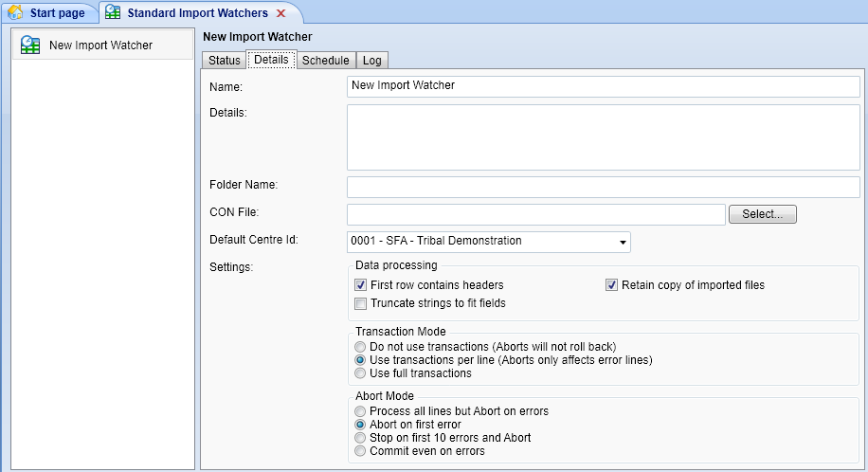Click into the Folder Name field
Screen dimensions: 868x472
pos(603,187)
